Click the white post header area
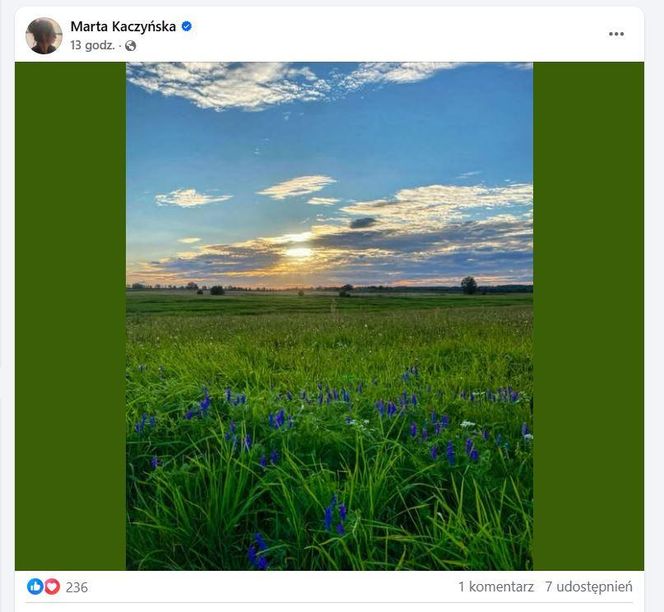 point(329,35)
